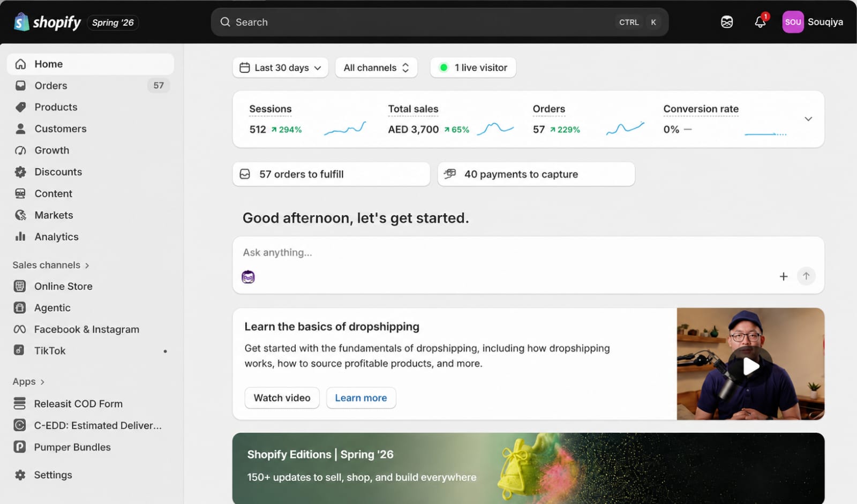Screen dimensions: 857x504
Task: Click the Discounts icon in sidebar
Action: coord(20,172)
